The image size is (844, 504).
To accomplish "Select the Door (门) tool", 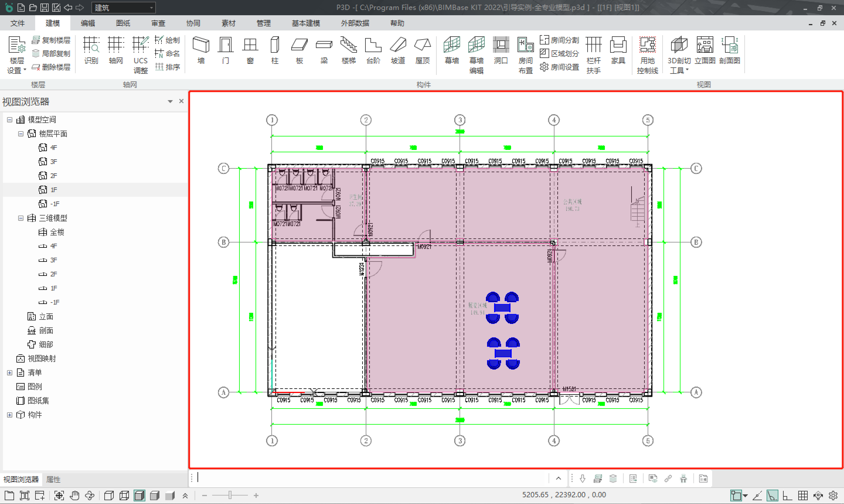I will 225,50.
